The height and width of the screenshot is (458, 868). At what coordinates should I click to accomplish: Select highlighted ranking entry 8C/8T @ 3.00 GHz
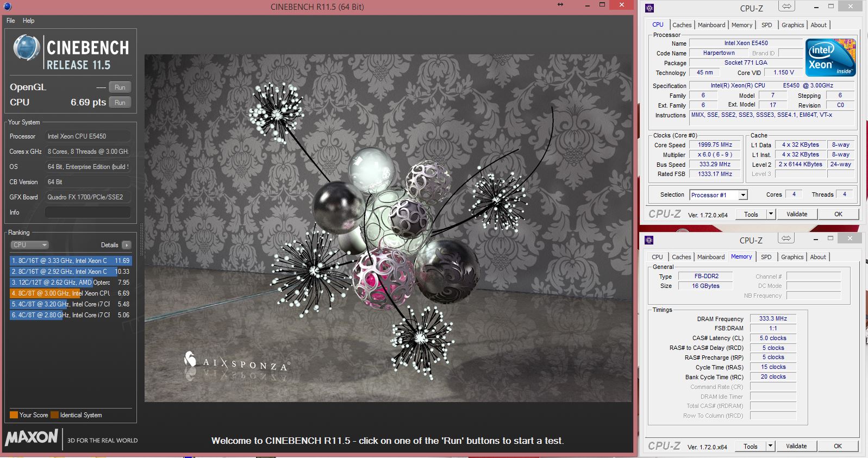click(71, 293)
